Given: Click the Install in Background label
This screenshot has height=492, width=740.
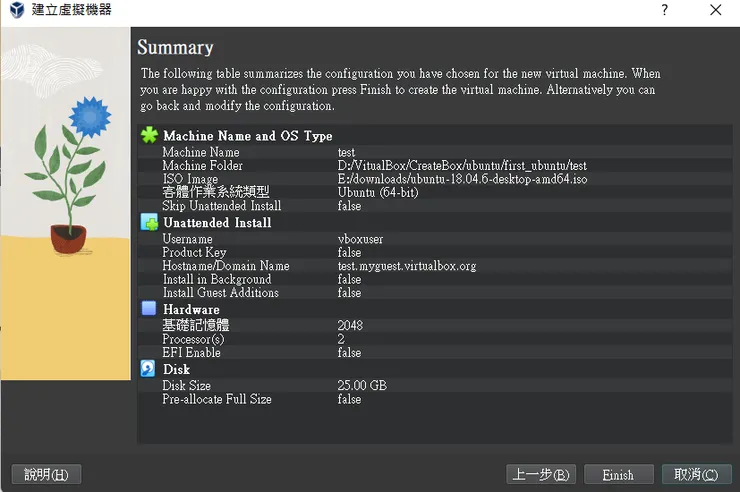Looking at the screenshot, I should (x=217, y=279).
